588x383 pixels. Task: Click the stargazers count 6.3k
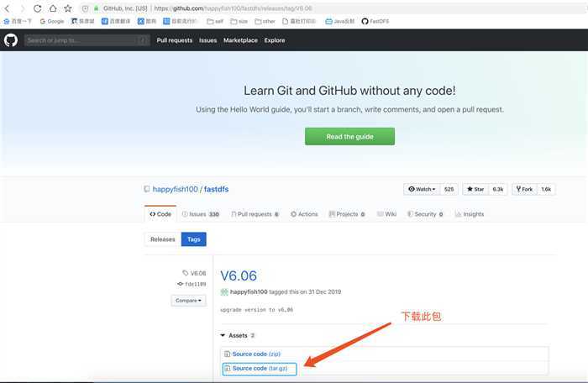498,190
